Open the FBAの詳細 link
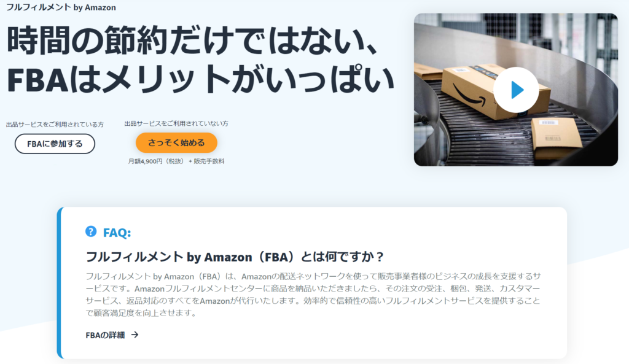 105,335
